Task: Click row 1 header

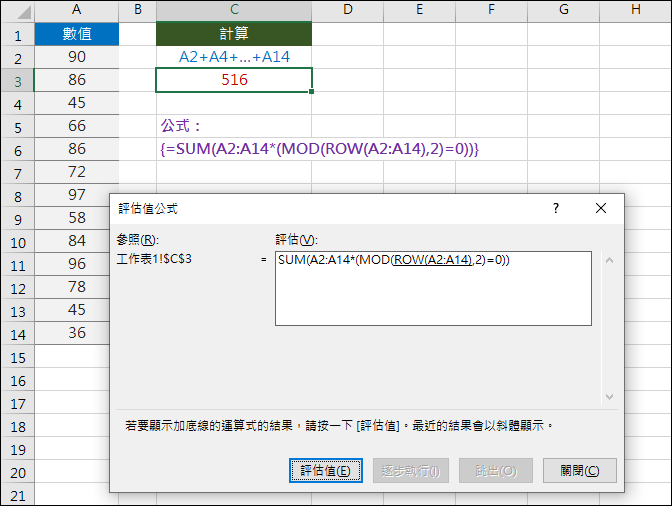Action: click(18, 35)
